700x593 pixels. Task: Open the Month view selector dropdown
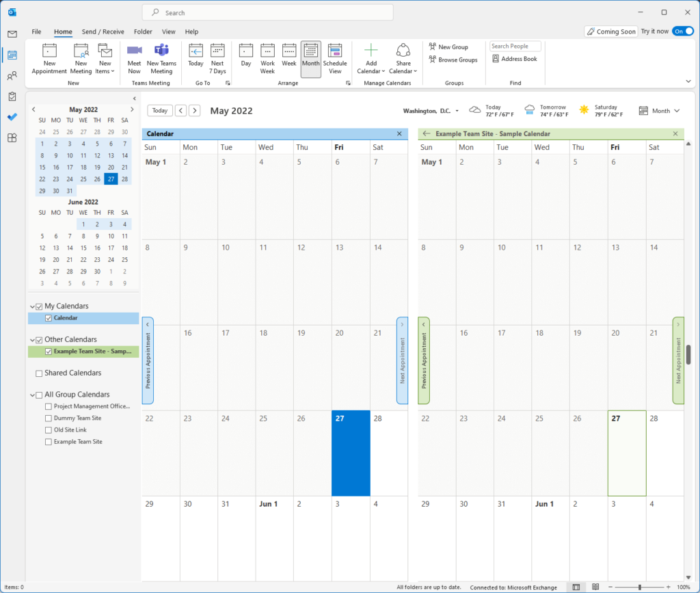[660, 111]
